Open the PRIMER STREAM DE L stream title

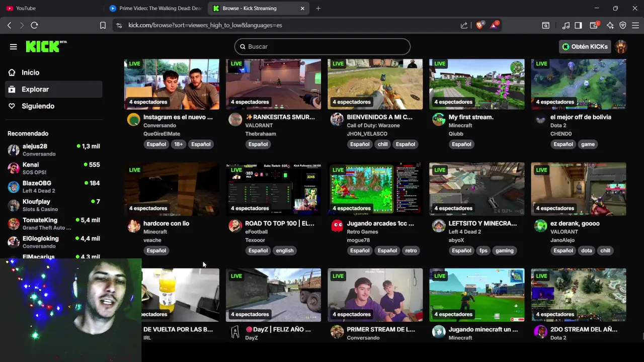(x=381, y=329)
